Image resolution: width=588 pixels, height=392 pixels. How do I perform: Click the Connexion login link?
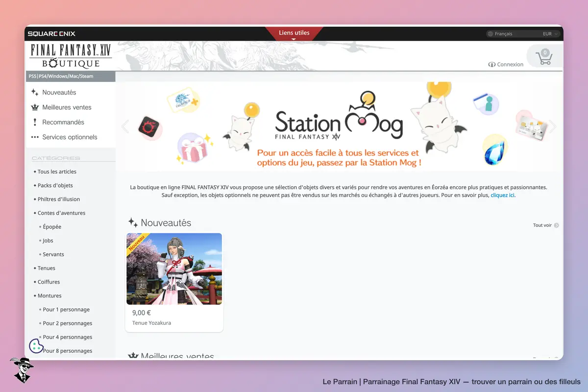click(x=510, y=65)
